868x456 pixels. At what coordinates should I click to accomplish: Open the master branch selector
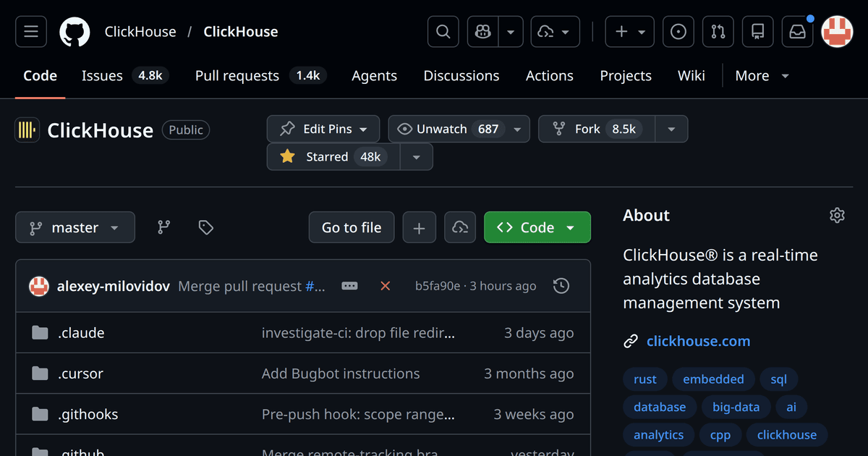click(x=75, y=227)
